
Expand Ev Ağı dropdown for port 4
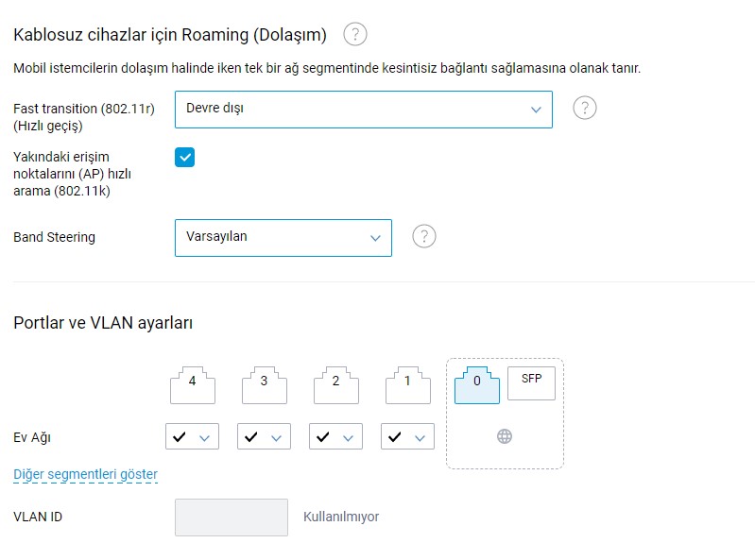coord(192,436)
